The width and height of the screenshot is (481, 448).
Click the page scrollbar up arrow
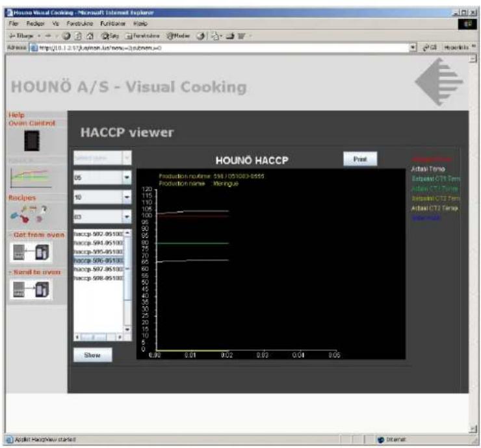pyautogui.click(x=473, y=58)
